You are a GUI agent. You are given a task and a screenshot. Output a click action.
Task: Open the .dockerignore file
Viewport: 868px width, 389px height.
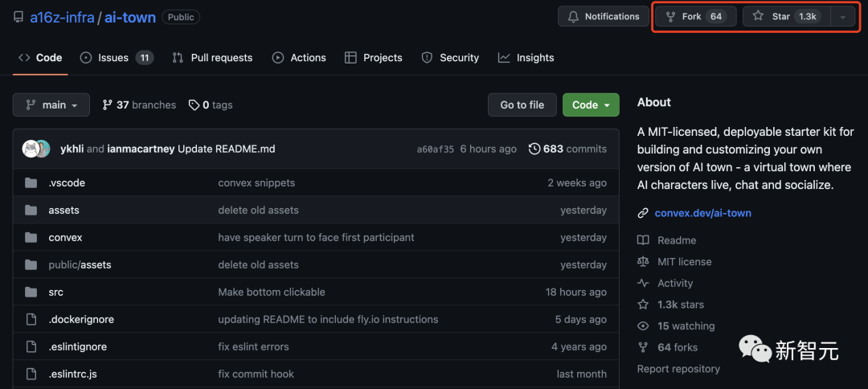coord(81,319)
